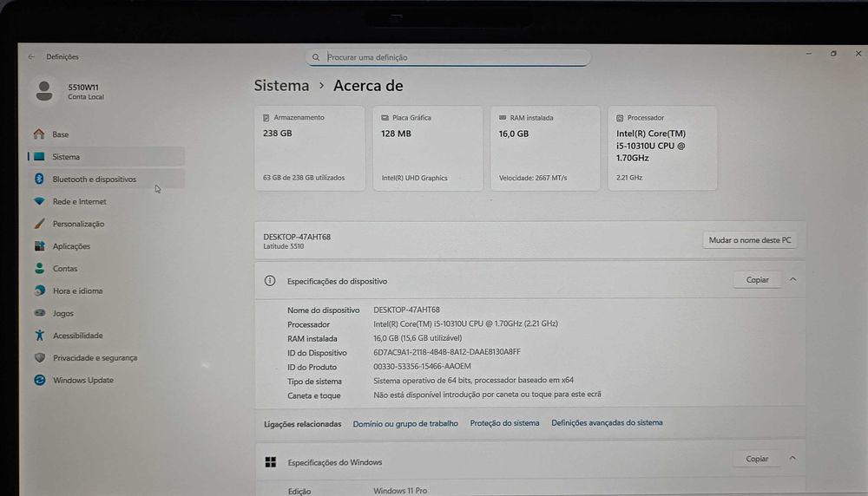The width and height of the screenshot is (868, 496).
Task: Open the Contas section
Action: 106,268
